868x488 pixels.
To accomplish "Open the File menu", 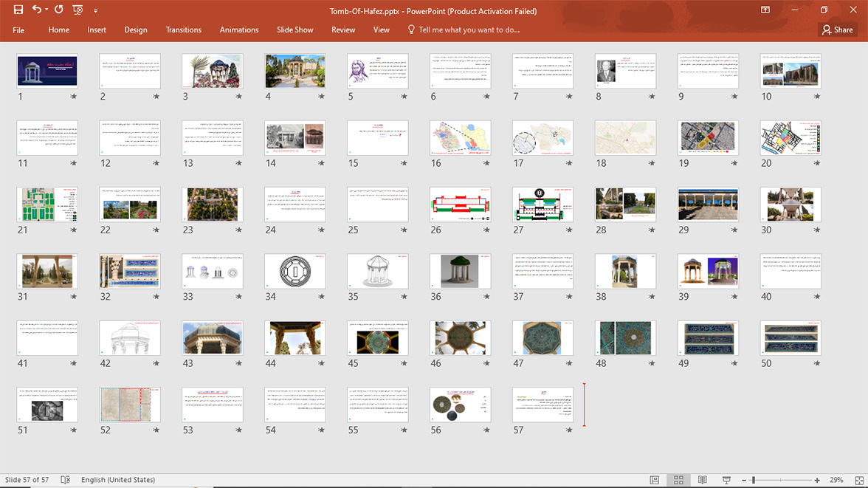I will [18, 30].
